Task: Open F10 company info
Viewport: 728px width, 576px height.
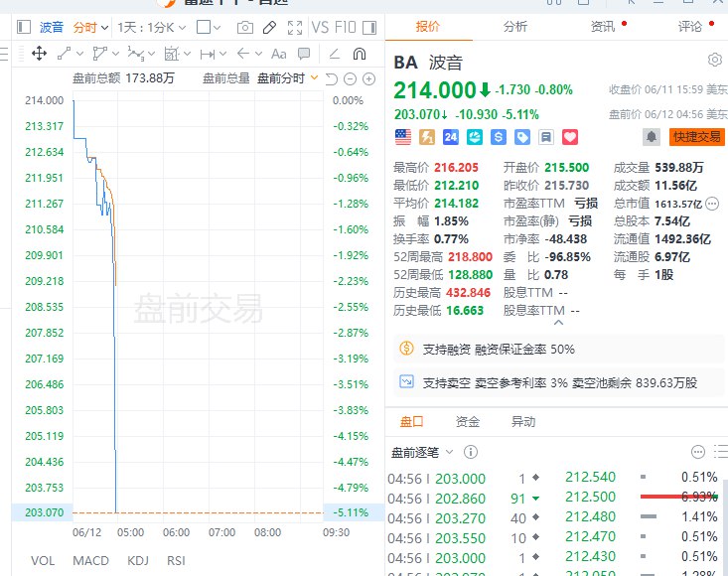Action: pyautogui.click(x=346, y=28)
